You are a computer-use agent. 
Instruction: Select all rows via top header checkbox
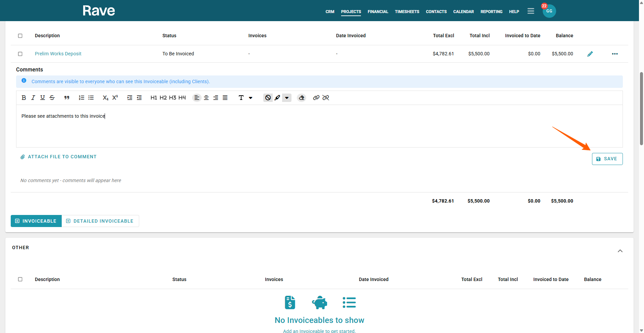pos(20,36)
